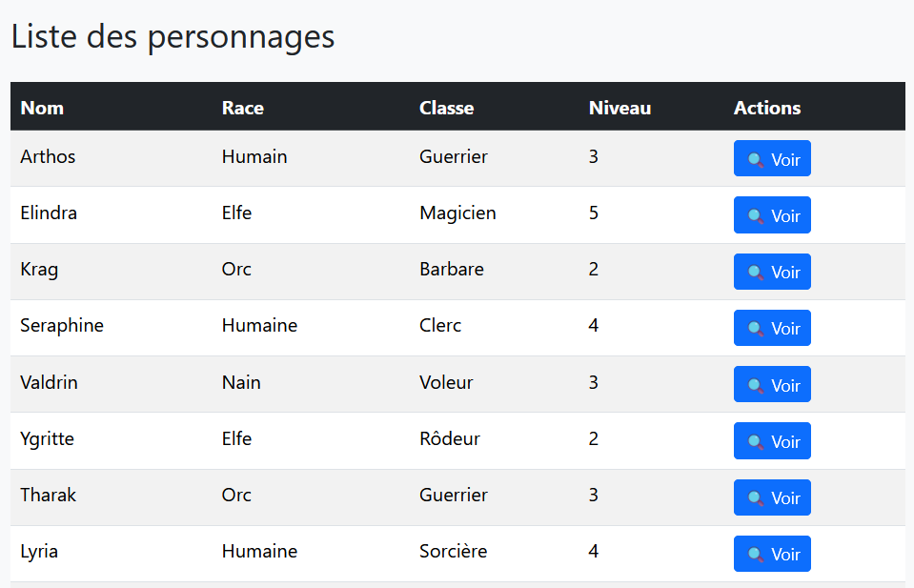This screenshot has height=588, width=914.
Task: Open Arthos details with Voir button
Action: click(x=772, y=158)
